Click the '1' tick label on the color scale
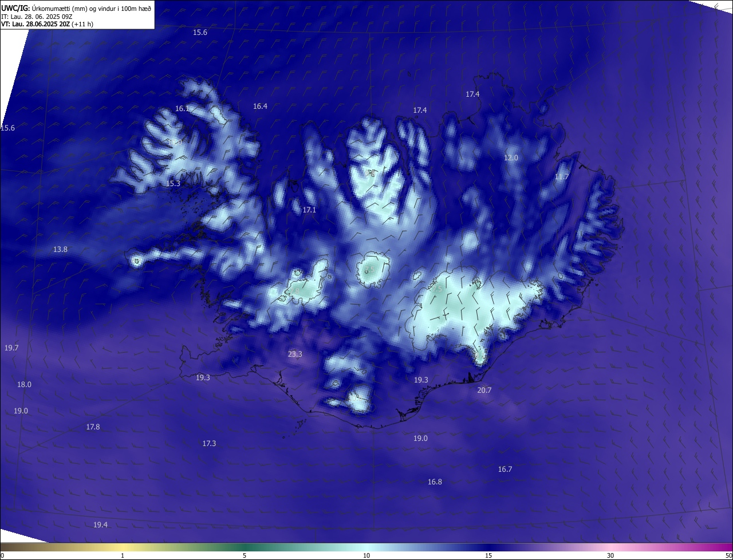This screenshot has height=560, width=733. point(123,555)
